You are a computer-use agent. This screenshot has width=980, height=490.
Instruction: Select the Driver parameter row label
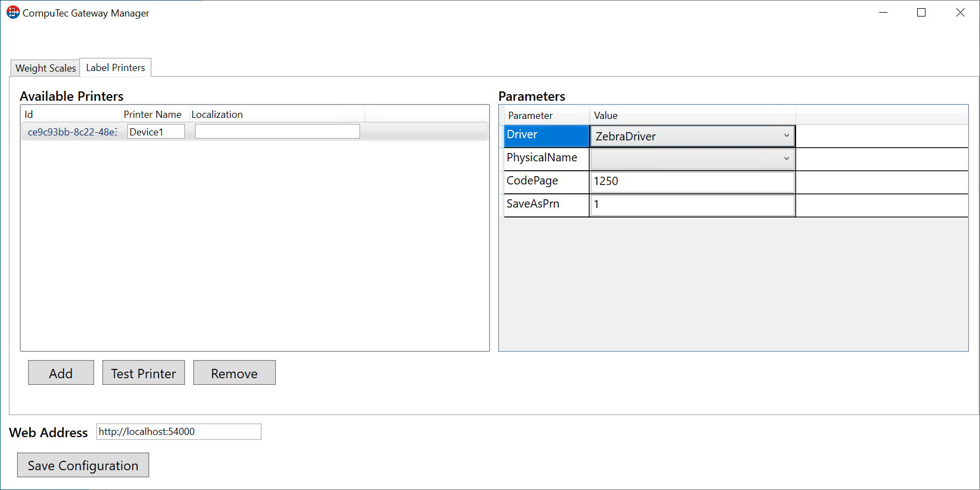point(546,135)
